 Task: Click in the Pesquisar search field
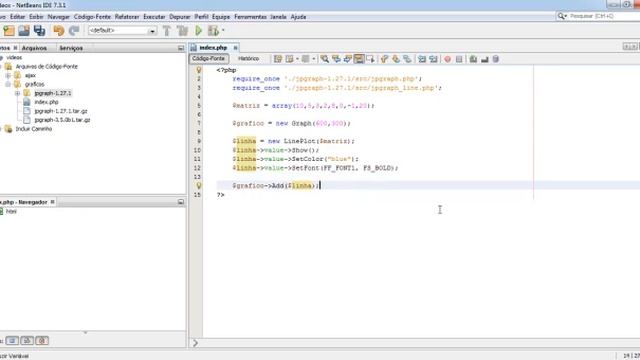[603, 16]
